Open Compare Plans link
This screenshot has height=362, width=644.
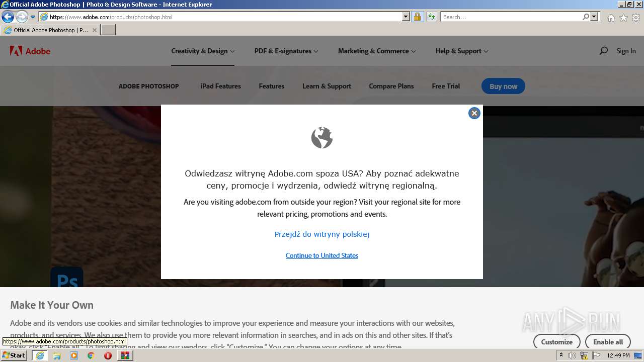391,86
